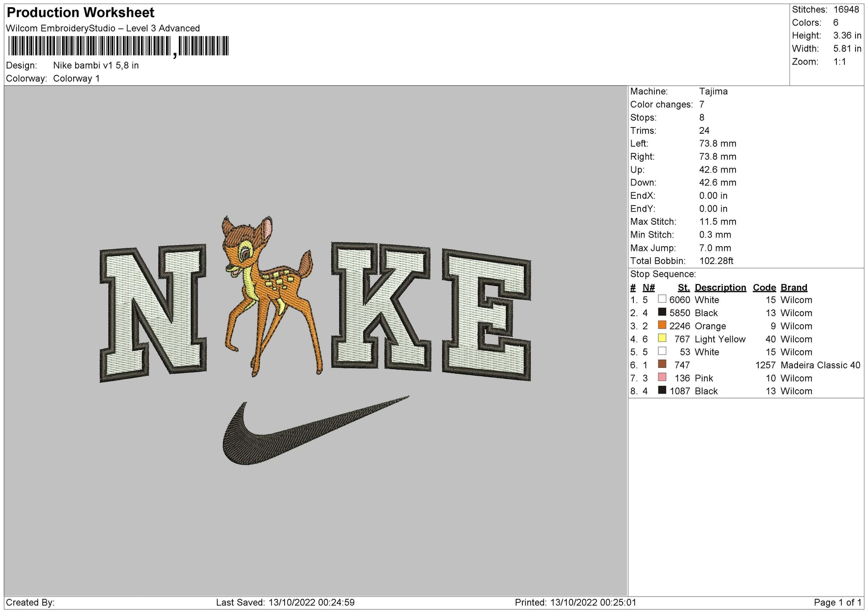Viewport: 868px width, 613px height.
Task: Click the Right value 73.8 mm
Action: (x=718, y=156)
